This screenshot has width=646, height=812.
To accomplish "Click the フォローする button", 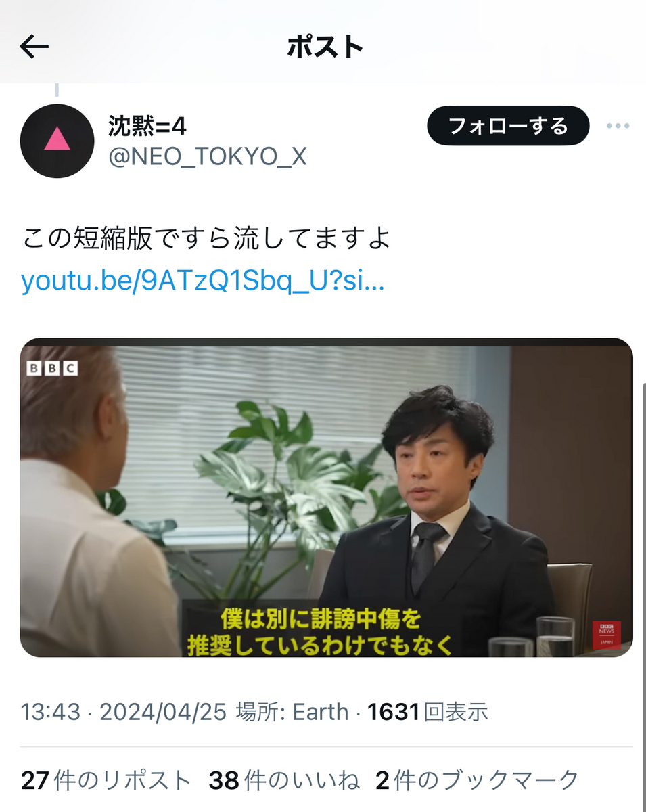I will point(508,126).
